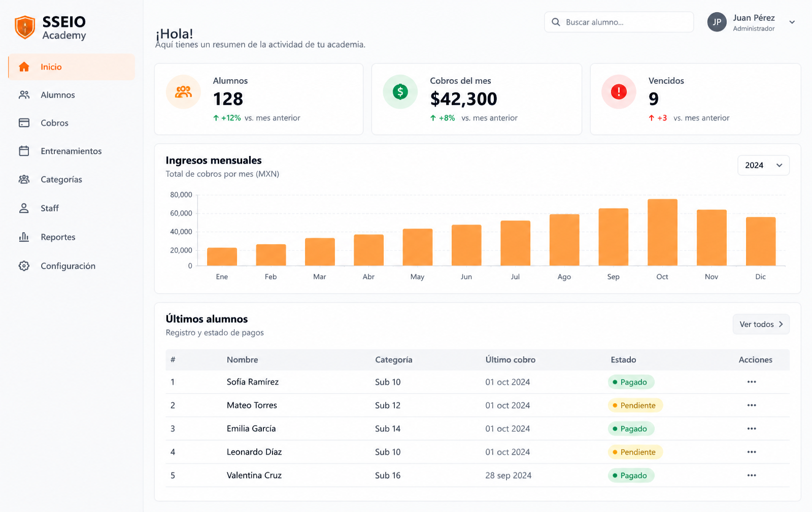Click the magnifying glass search icon
This screenshot has width=812, height=512.
[x=556, y=22]
